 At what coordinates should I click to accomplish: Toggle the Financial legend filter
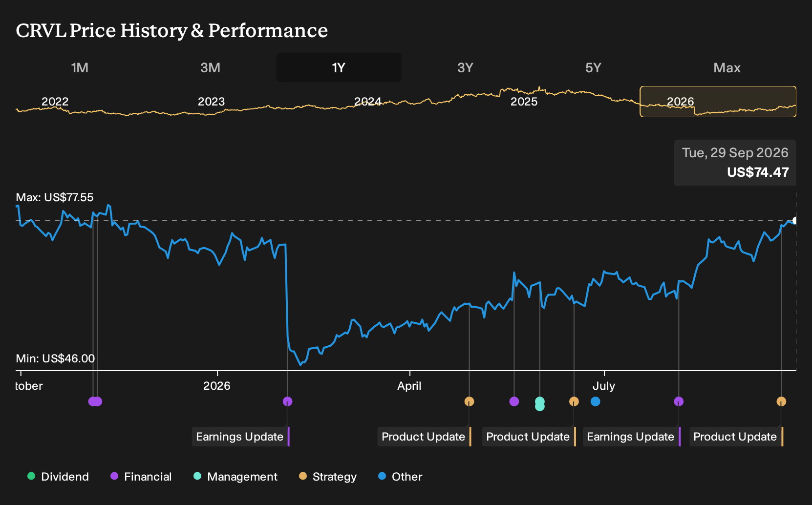coord(141,477)
